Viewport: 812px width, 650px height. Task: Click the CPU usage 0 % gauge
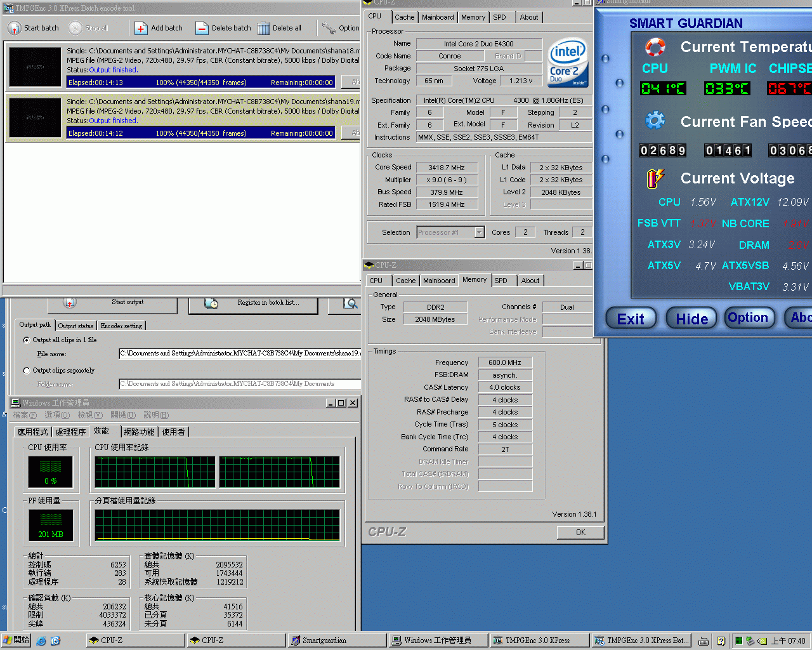[x=51, y=472]
